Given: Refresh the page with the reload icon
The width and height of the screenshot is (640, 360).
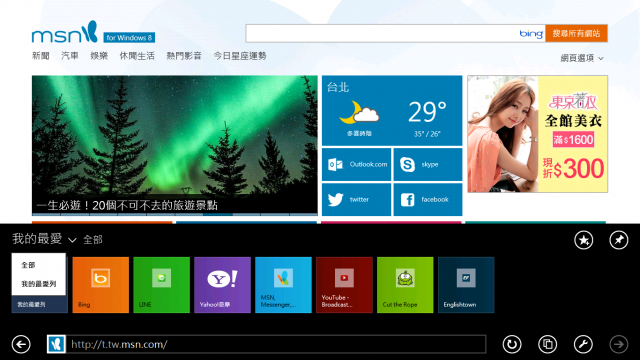Looking at the screenshot, I should (512, 344).
